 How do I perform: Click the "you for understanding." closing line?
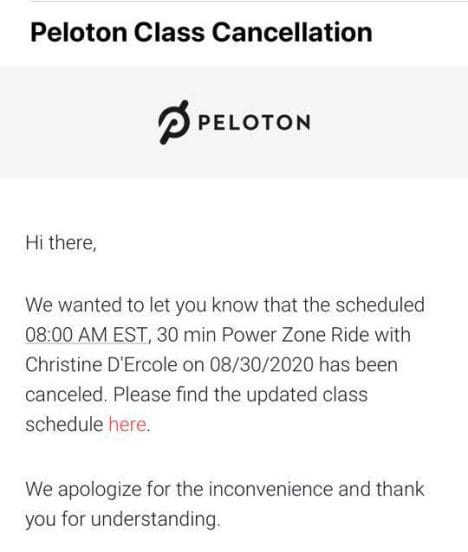coord(123,520)
